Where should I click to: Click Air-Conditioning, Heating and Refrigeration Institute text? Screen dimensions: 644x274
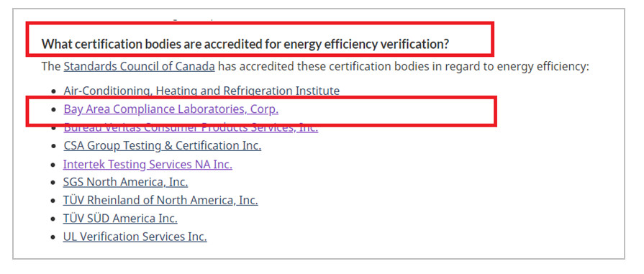[201, 91]
